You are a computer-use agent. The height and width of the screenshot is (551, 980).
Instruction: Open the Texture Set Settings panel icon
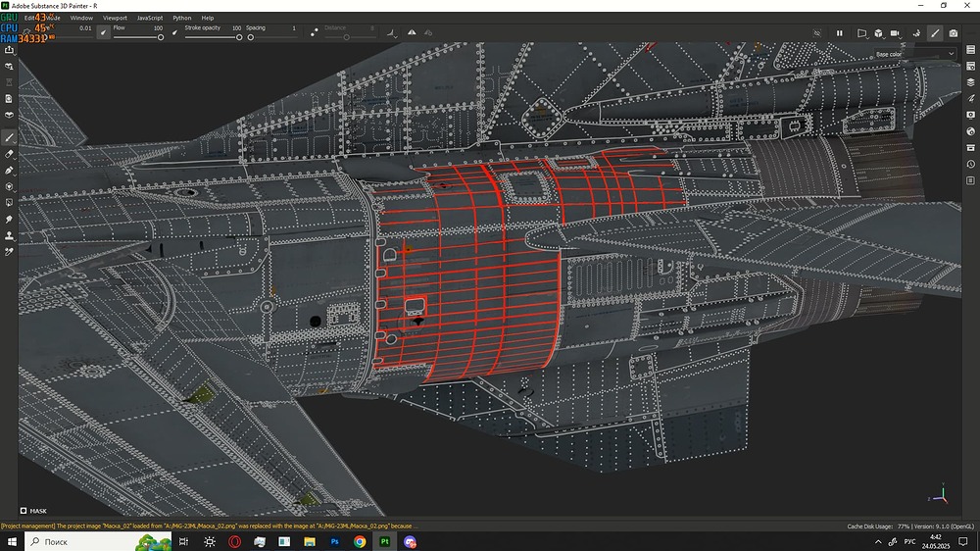pyautogui.click(x=970, y=66)
